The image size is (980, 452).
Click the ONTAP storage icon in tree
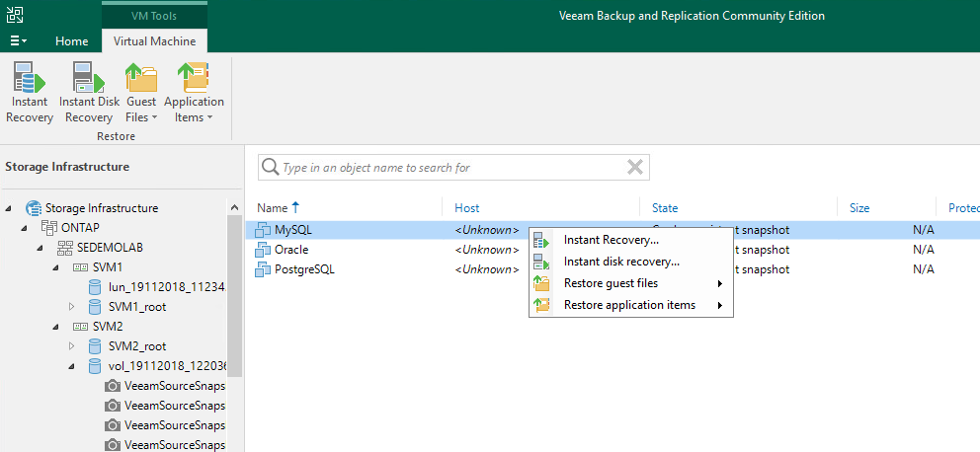(49, 227)
